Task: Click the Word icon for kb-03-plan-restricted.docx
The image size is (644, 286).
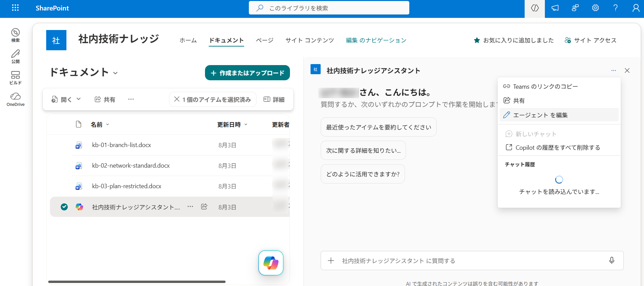Action: pos(79,187)
